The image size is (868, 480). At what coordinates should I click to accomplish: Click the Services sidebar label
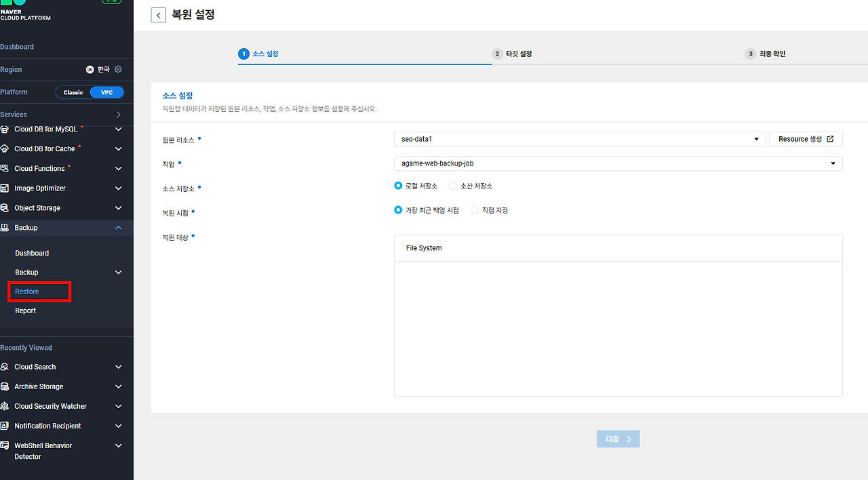pyautogui.click(x=14, y=115)
